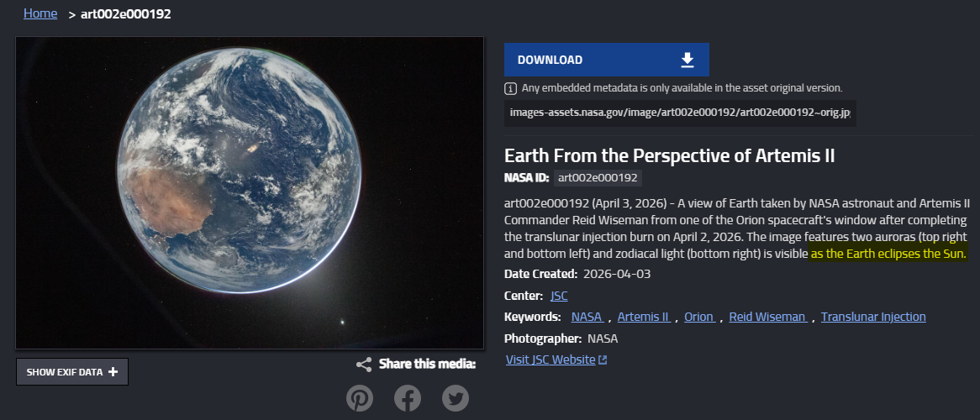Open the Orion keyword link
This screenshot has width=980, height=420.
click(700, 317)
